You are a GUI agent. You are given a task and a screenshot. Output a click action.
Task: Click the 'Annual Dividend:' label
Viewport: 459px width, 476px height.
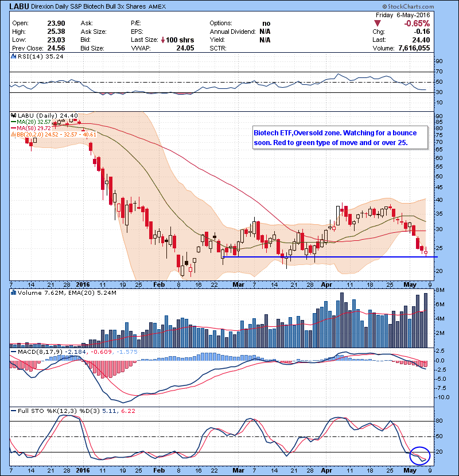click(x=233, y=32)
